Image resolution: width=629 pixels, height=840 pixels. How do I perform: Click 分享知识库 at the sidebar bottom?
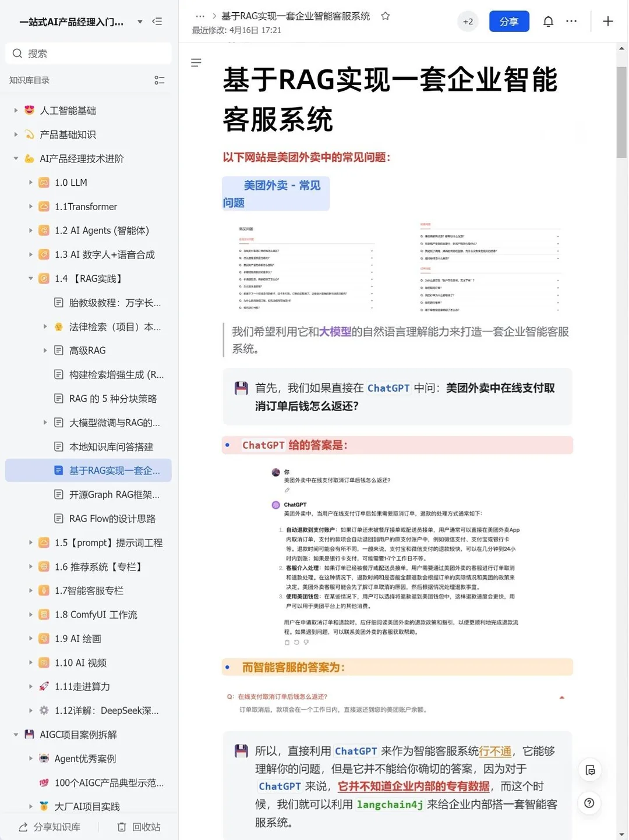coord(50,827)
